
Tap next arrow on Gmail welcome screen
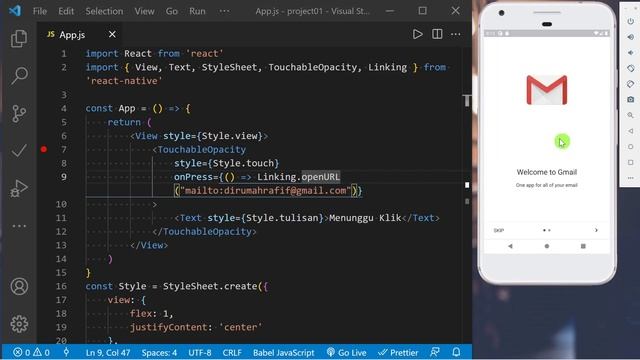click(596, 230)
